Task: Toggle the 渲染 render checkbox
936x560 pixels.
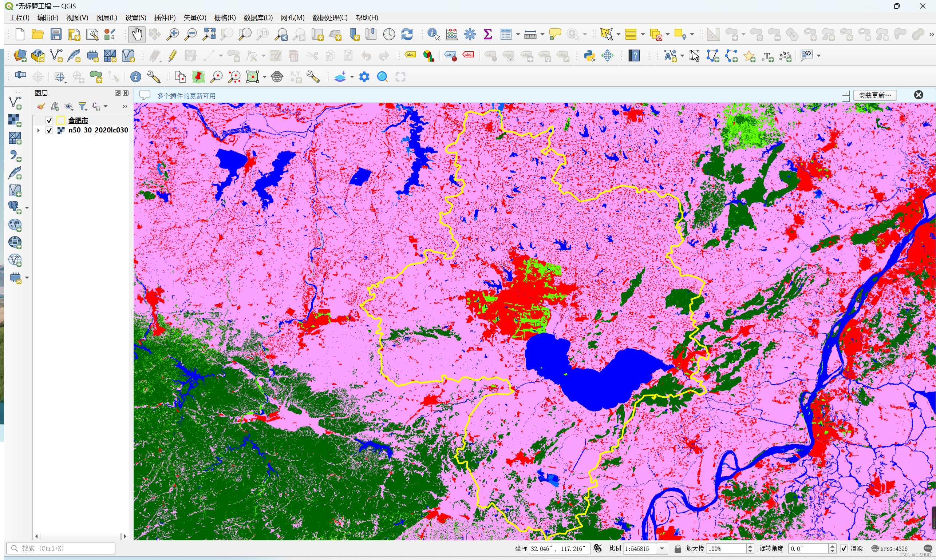Action: coord(844,549)
